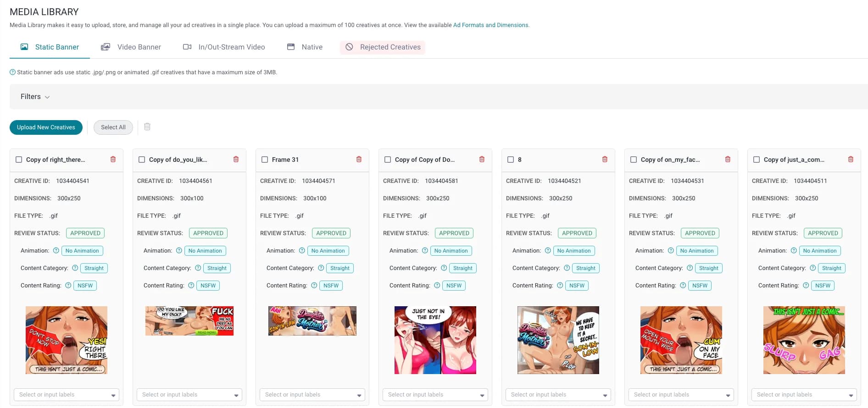This screenshot has height=408, width=868.
Task: Click Content Category help icon for creative 1034404561
Action: 198,268
